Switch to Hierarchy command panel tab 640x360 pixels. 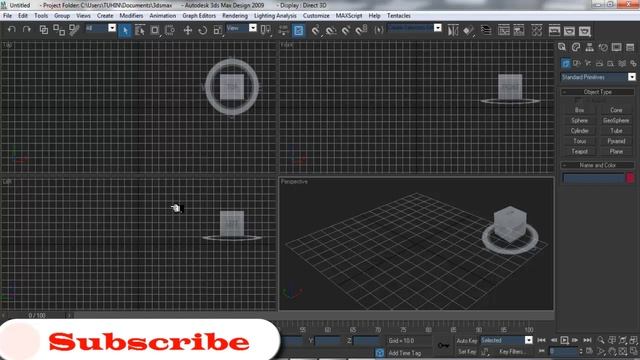point(589,47)
